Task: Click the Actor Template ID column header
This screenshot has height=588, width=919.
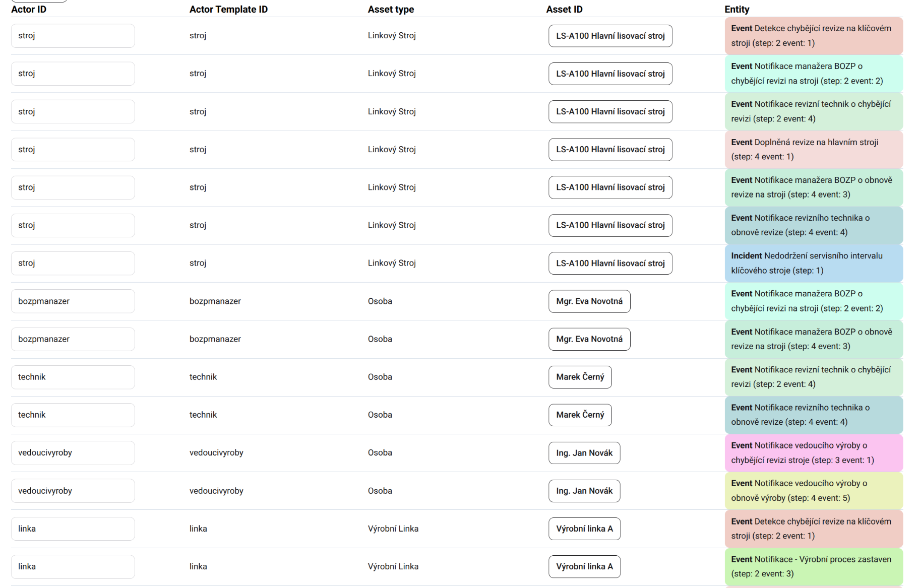Action: pos(228,9)
